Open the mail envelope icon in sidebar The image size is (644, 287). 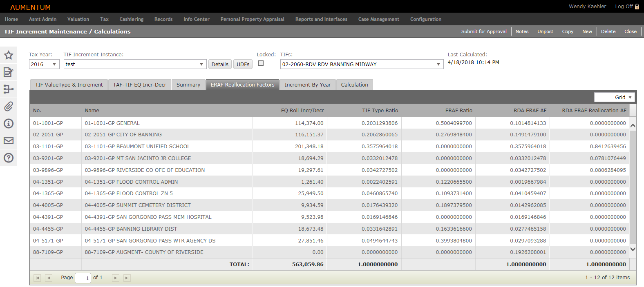point(9,141)
